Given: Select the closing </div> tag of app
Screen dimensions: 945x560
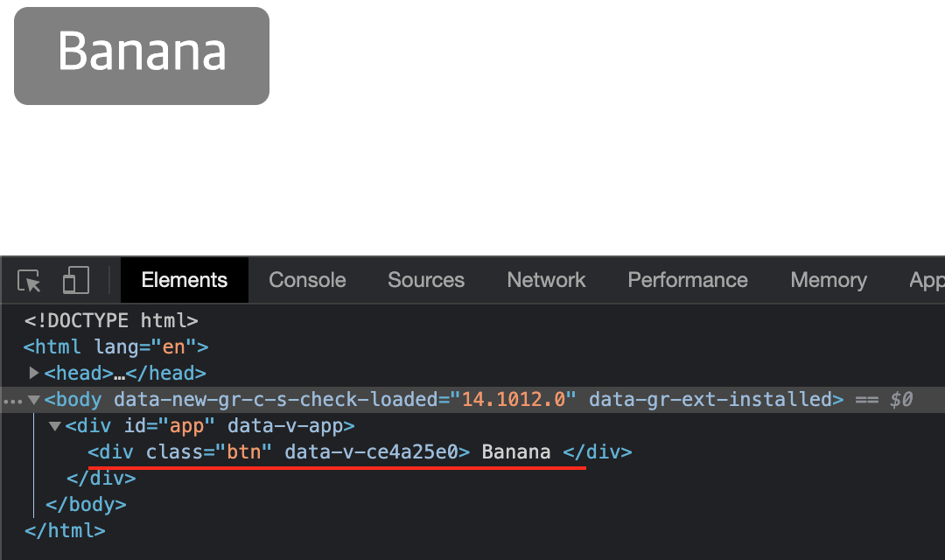Looking at the screenshot, I should pos(101,479).
